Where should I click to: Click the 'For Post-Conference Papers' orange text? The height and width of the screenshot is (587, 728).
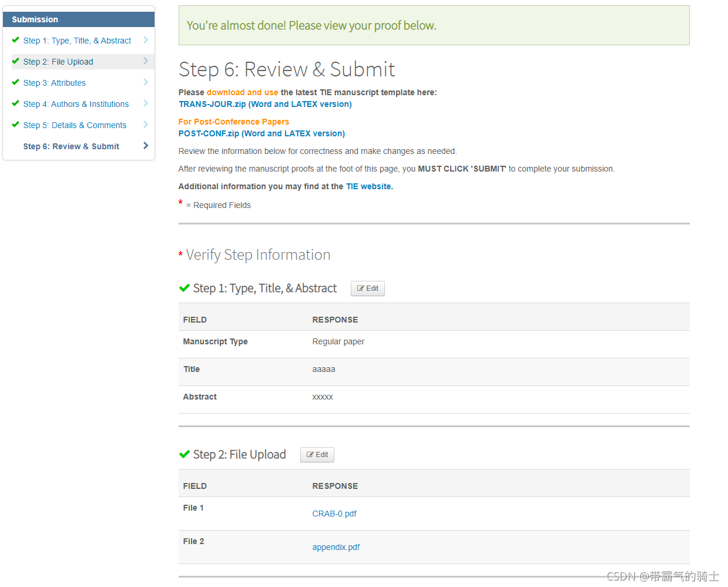(x=234, y=122)
